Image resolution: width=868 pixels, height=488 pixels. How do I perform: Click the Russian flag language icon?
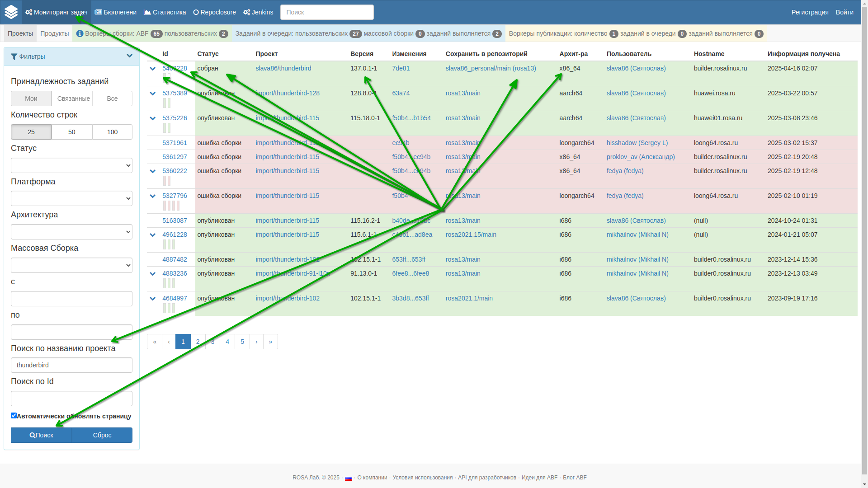(x=348, y=478)
